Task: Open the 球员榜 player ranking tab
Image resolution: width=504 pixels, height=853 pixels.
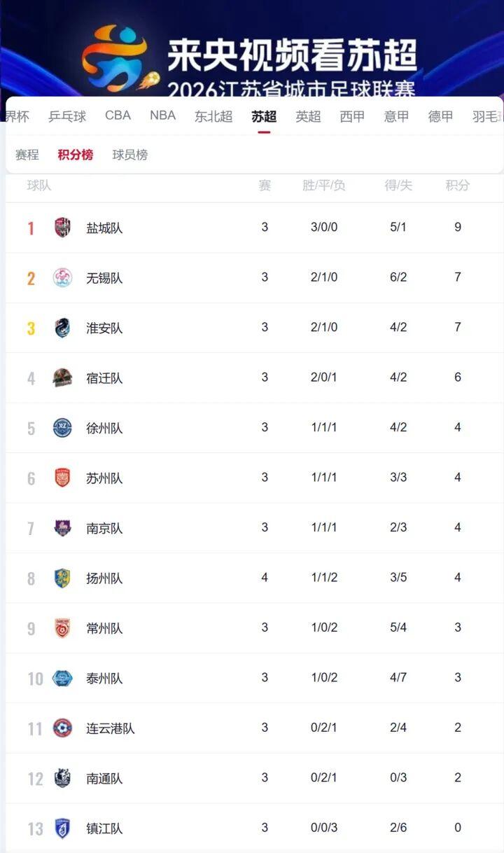Action: point(130,155)
